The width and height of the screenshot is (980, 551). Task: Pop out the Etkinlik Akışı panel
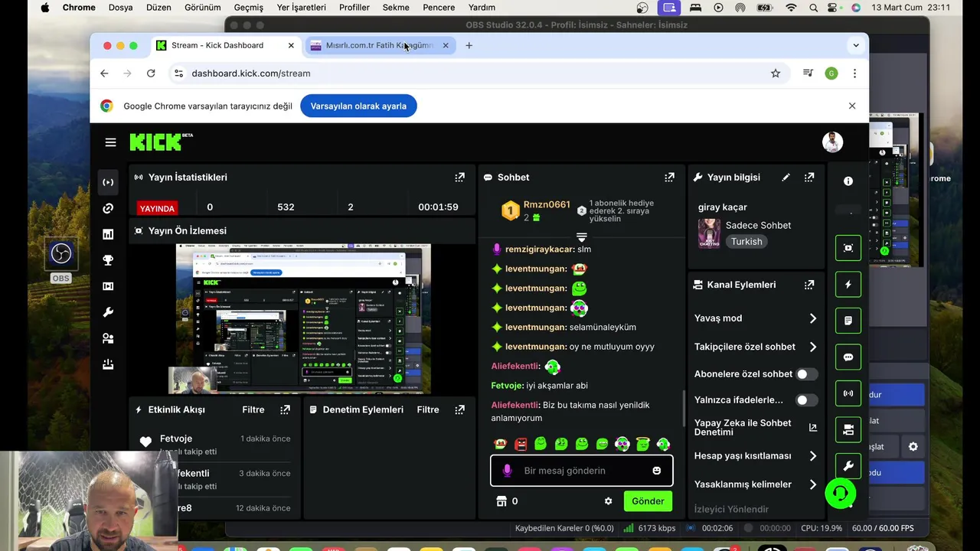pos(285,409)
